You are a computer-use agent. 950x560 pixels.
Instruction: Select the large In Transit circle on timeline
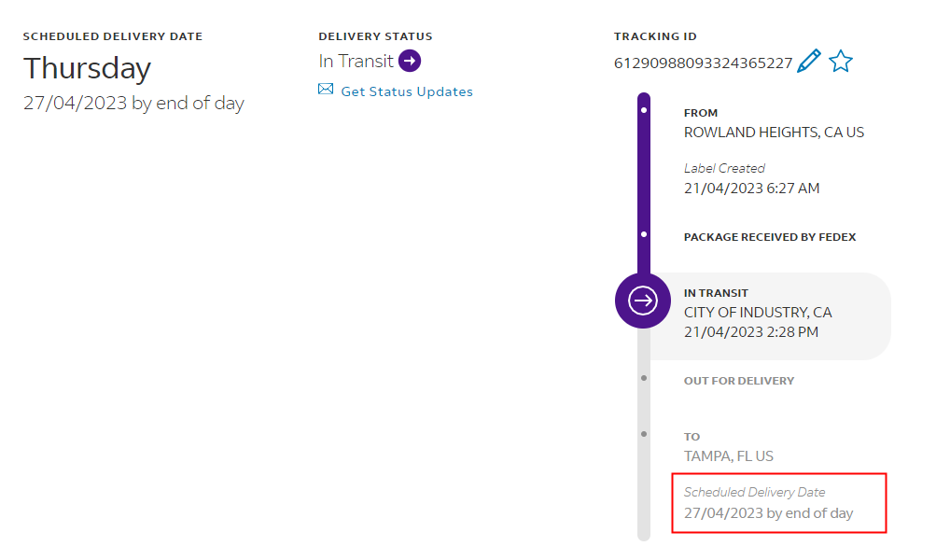pos(643,301)
